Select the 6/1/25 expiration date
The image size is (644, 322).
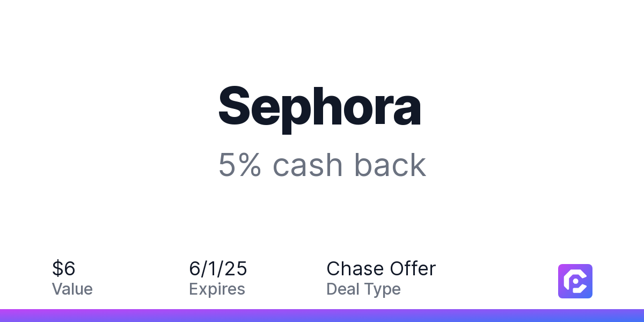[x=218, y=268]
